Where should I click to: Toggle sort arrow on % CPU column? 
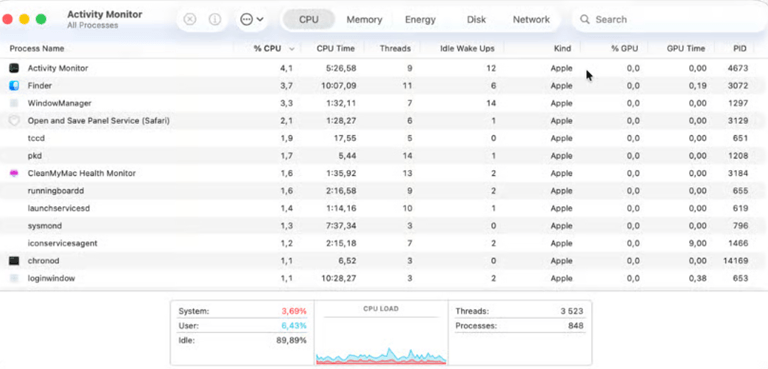pos(292,49)
